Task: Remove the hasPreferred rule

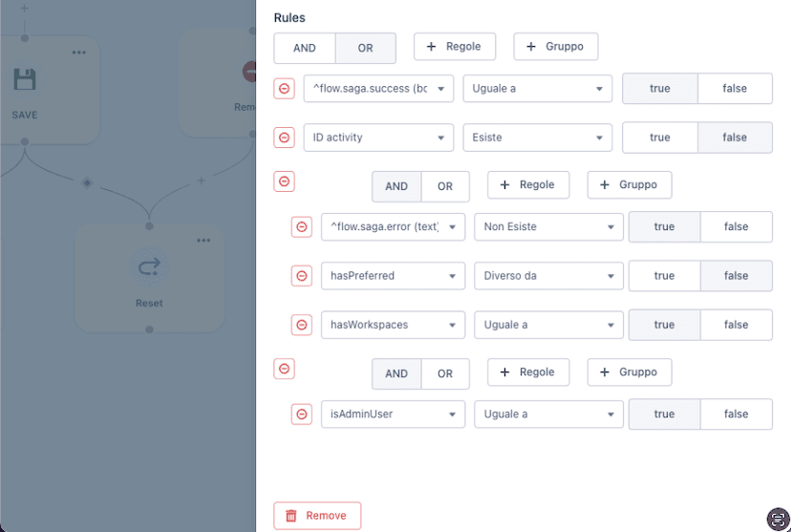Action: [x=302, y=276]
